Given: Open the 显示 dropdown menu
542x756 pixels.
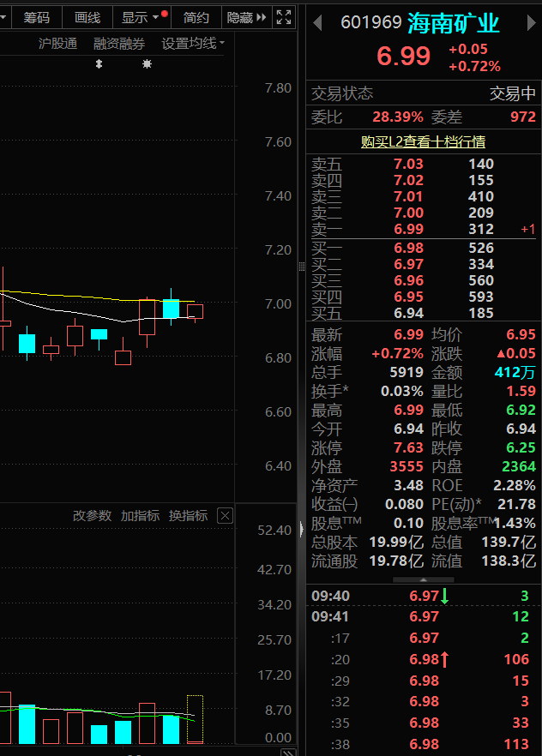Looking at the screenshot, I should [x=142, y=18].
